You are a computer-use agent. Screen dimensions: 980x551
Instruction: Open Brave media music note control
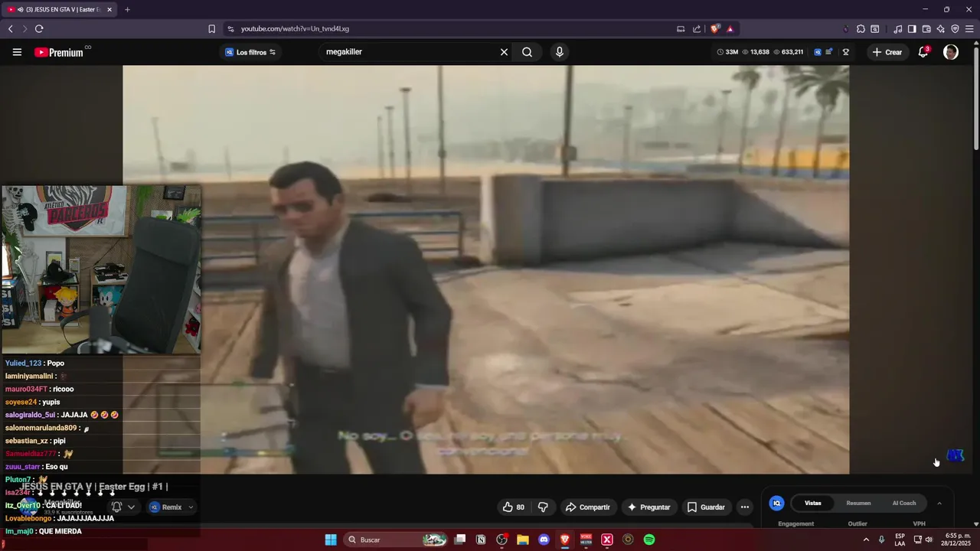(x=897, y=28)
